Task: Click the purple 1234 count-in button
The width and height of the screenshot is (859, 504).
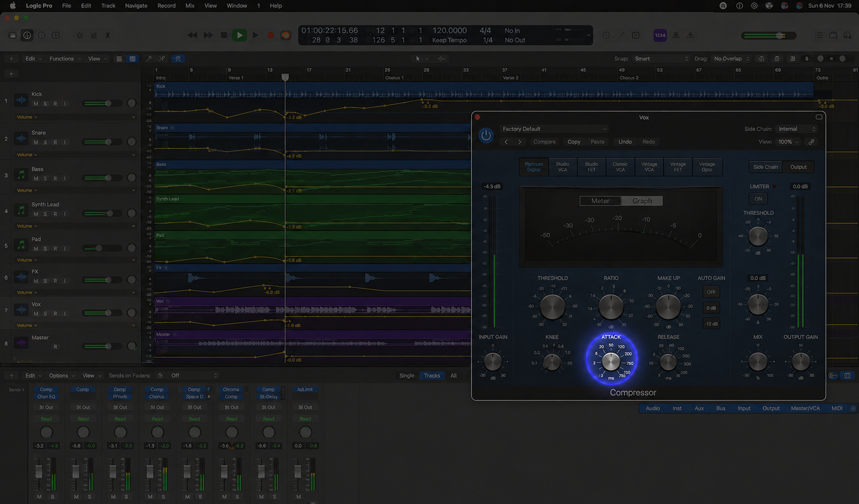Action: [660, 35]
